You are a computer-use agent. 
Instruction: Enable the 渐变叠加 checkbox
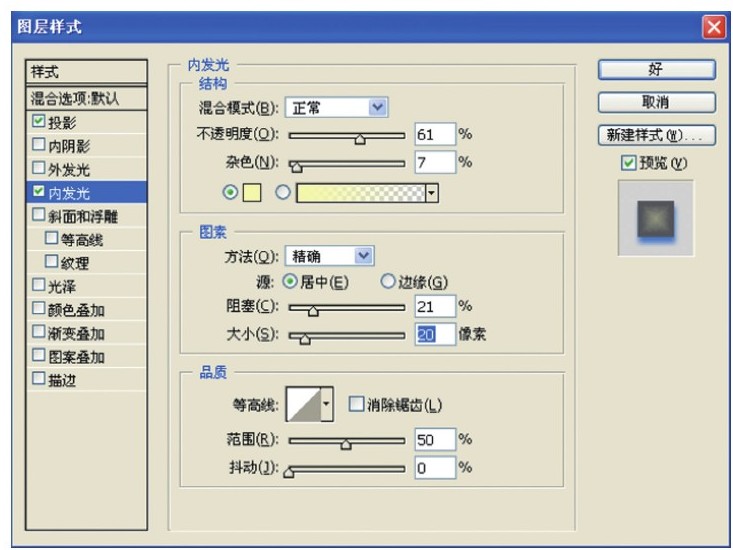click(x=39, y=332)
